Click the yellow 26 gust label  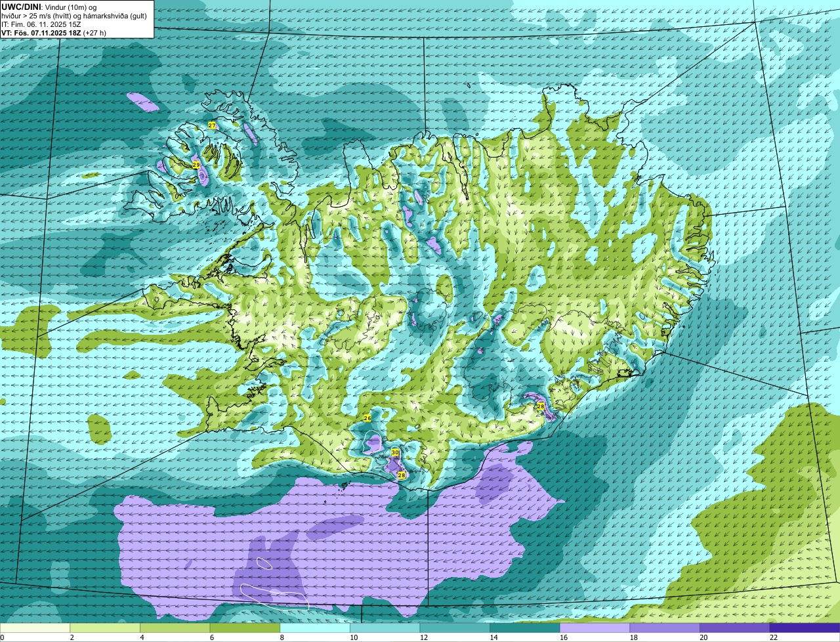click(367, 417)
